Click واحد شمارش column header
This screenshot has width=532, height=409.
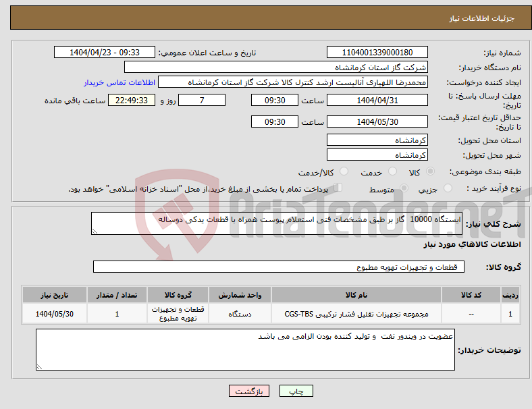[x=240, y=295]
